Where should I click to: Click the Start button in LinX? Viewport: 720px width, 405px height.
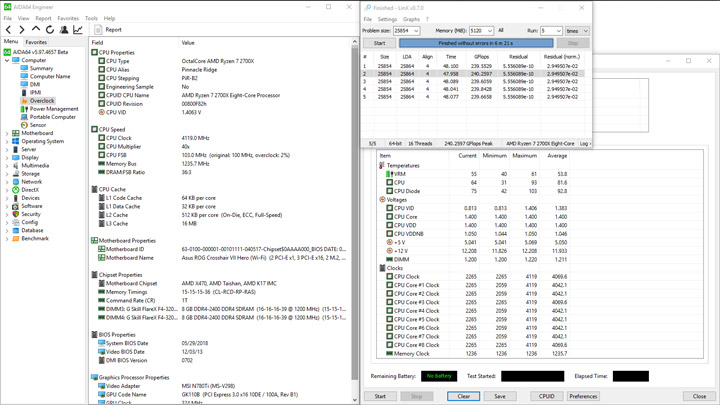tap(379, 43)
